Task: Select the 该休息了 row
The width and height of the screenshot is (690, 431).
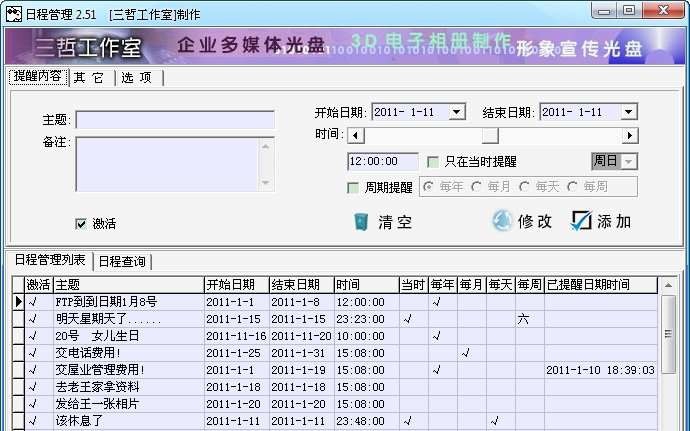Action: [x=335, y=421]
